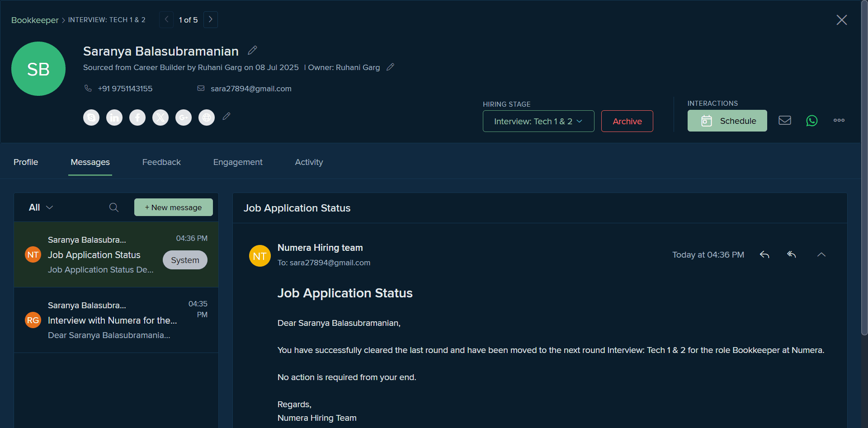The height and width of the screenshot is (428, 868).
Task: Go to next candidate with right arrow
Action: click(211, 19)
